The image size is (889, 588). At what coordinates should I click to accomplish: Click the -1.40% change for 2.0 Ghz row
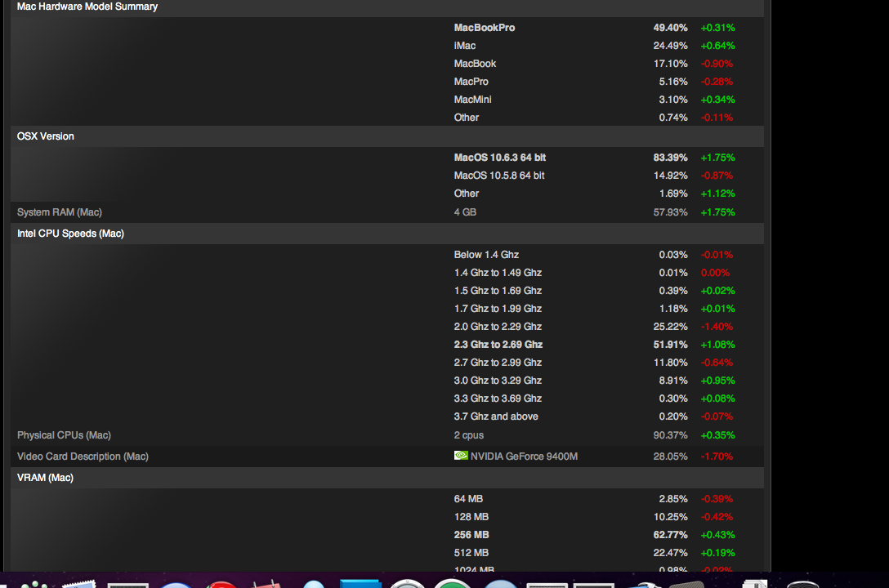[x=717, y=327]
